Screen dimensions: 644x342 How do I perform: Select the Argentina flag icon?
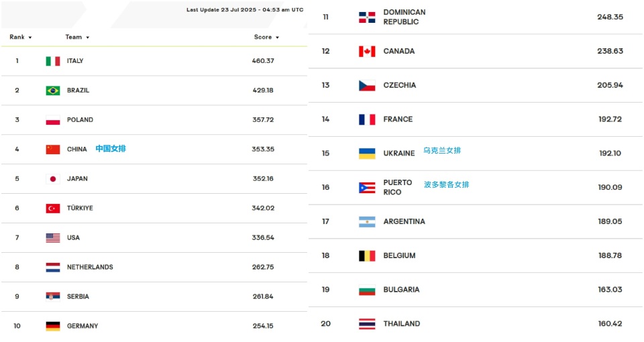[367, 222]
